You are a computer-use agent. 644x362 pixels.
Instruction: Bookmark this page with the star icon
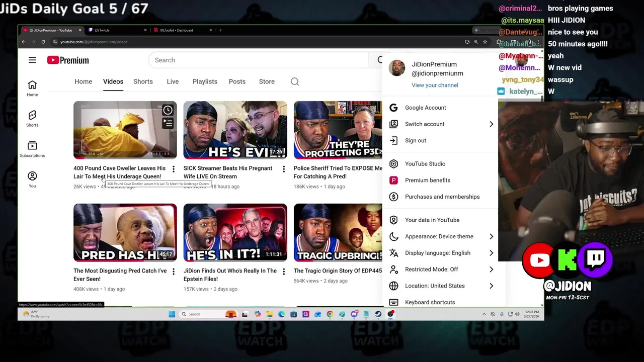(485, 42)
